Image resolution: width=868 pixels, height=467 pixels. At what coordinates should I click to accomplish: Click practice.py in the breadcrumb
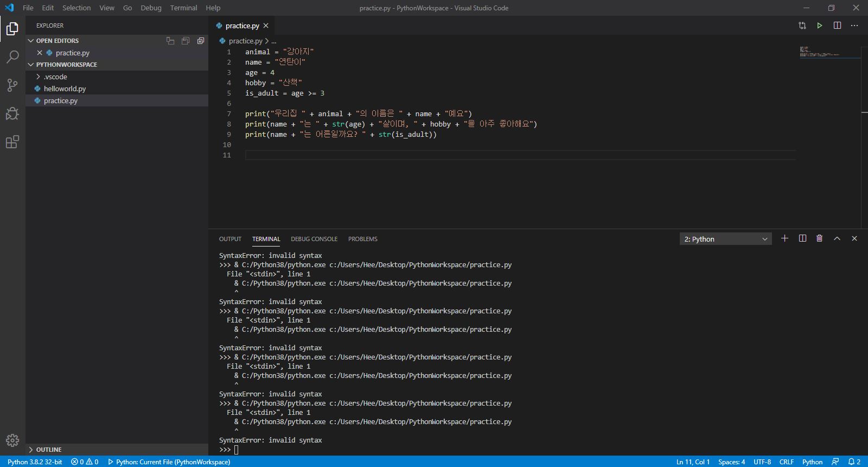(245, 41)
